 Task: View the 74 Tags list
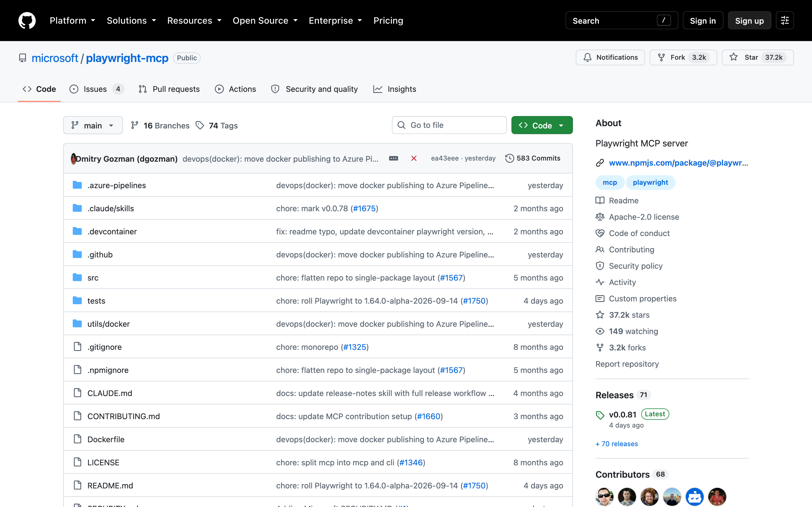[x=217, y=125]
